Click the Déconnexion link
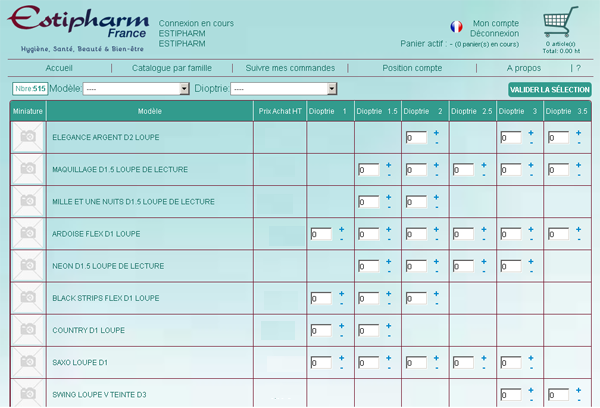Image resolution: width=600 pixels, height=408 pixels. pos(494,33)
